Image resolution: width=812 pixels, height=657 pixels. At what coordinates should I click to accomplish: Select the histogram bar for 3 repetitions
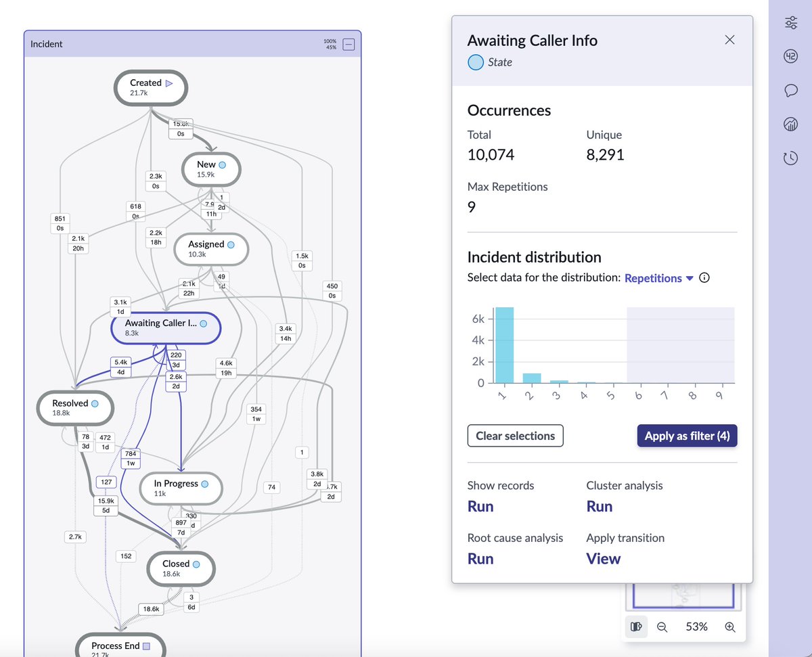559,382
